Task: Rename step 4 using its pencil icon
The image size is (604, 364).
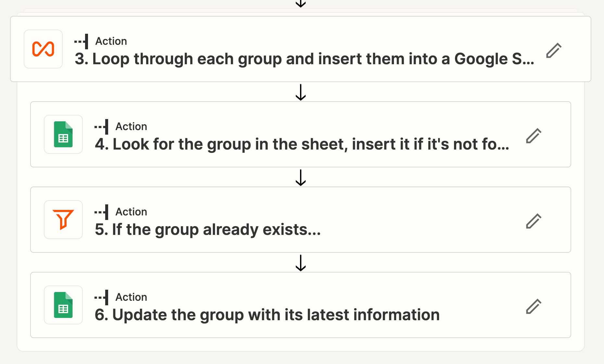Action: (534, 136)
